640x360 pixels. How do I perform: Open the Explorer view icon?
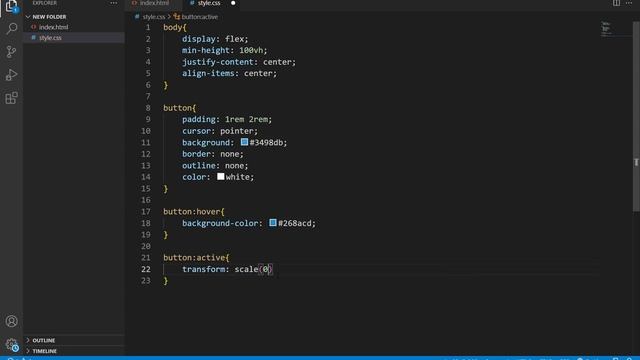pos(11,6)
